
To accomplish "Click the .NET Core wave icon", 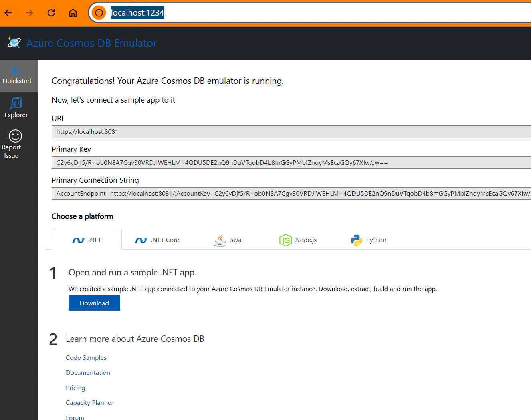I will pos(141,240).
